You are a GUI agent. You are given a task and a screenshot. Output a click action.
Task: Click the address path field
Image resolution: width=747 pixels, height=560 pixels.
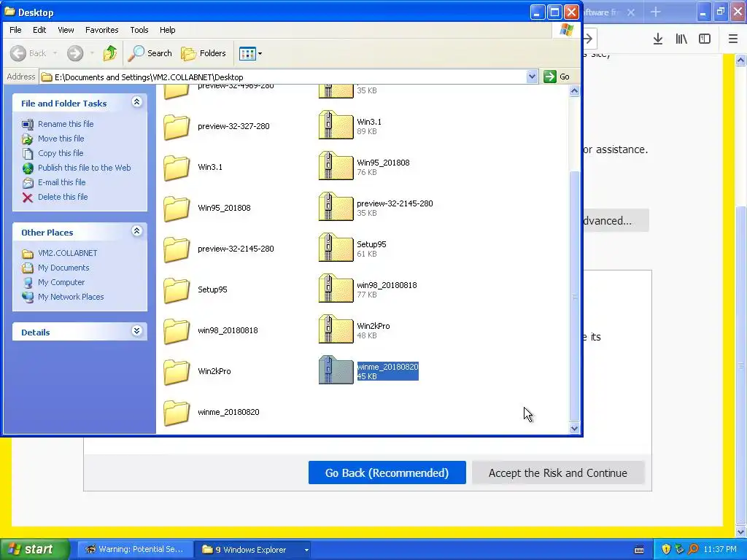click(283, 77)
